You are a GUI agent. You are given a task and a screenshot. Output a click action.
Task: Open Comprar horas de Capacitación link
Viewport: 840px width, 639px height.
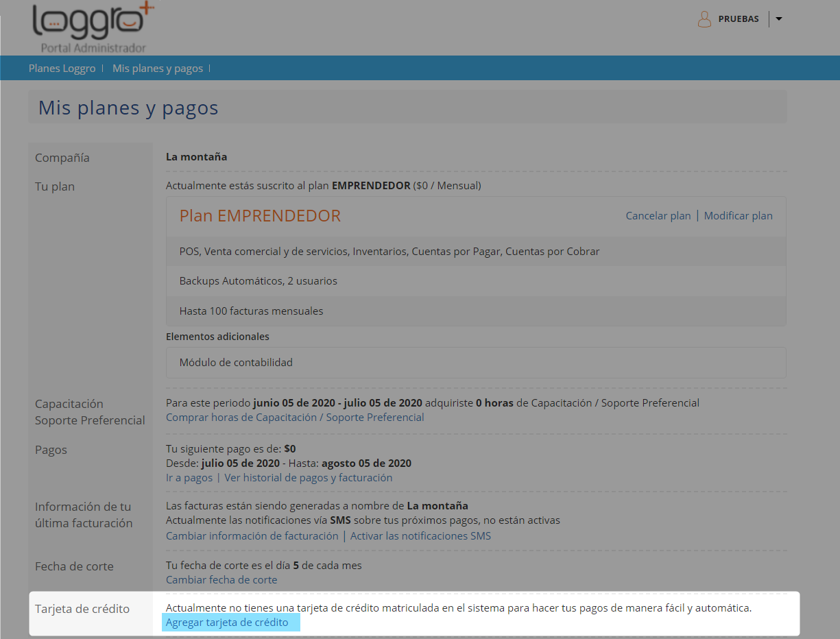tap(295, 418)
